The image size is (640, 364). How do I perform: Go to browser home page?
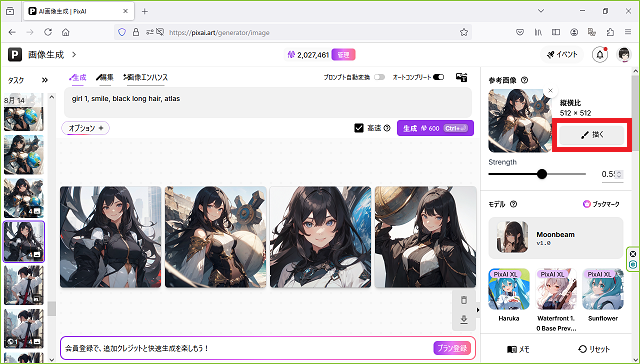coord(65,32)
